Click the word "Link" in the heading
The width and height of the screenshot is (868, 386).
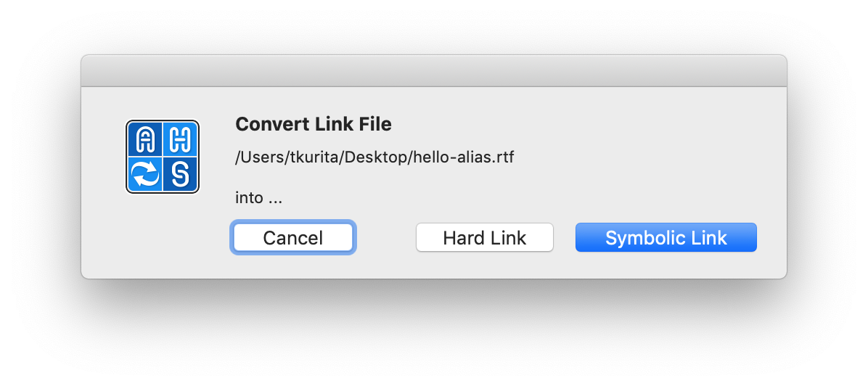point(333,125)
